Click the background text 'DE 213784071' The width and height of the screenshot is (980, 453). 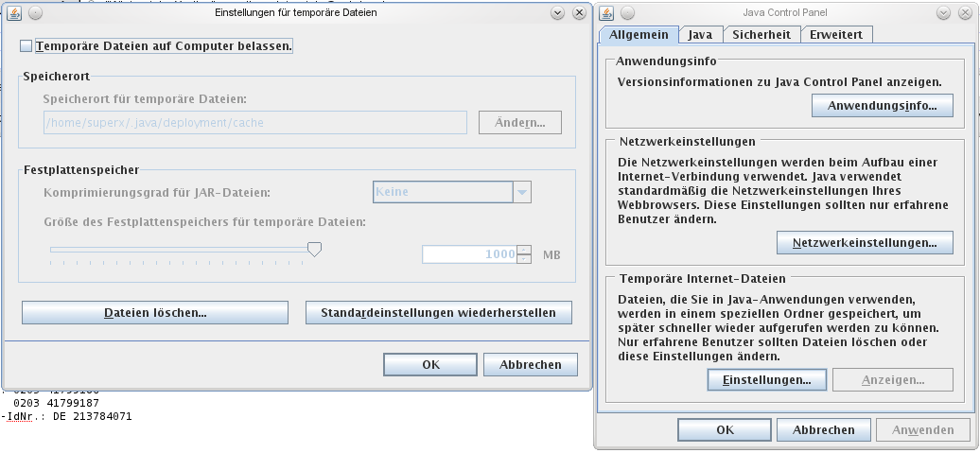tap(94, 416)
